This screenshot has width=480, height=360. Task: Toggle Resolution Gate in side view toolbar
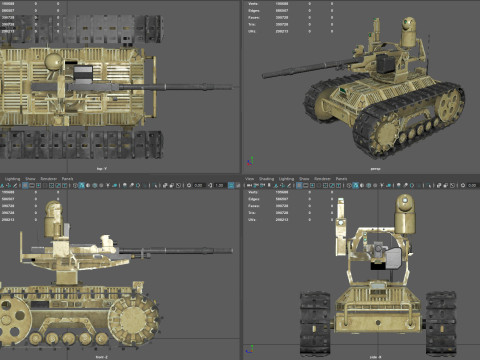coord(312,185)
